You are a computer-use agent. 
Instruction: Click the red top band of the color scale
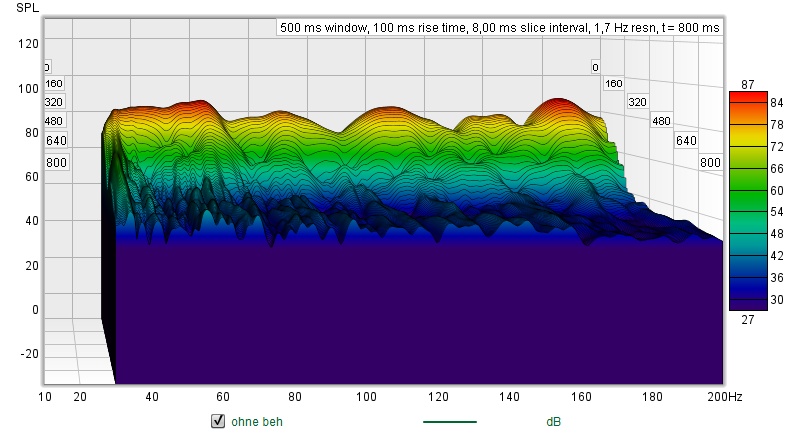[x=748, y=97]
